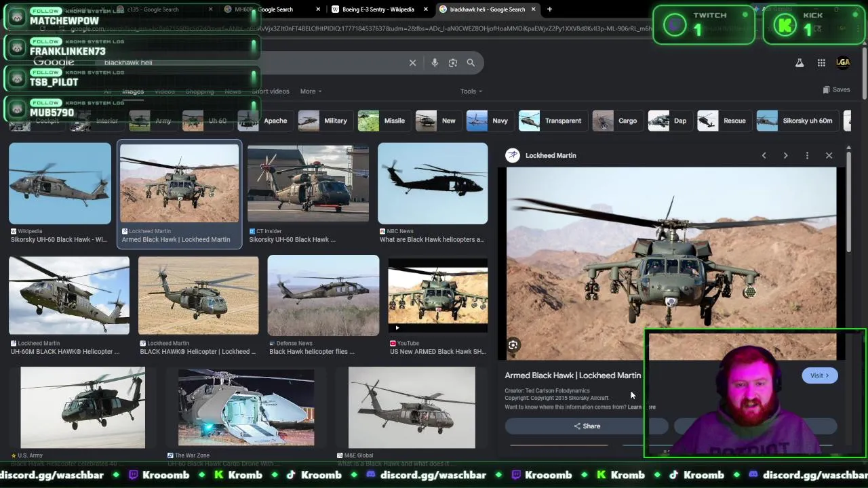The width and height of the screenshot is (868, 488).
Task: Open Armed Black Hawk Lockheed Martin thumbnail
Action: (179, 183)
